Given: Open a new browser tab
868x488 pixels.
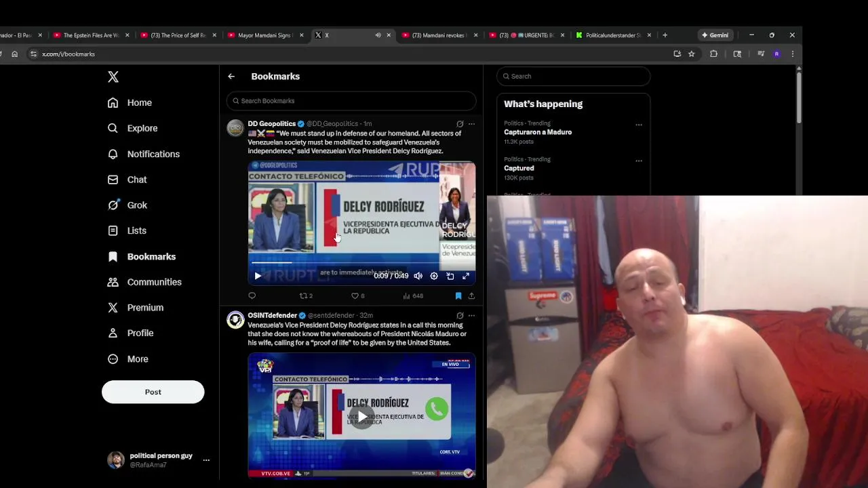Looking at the screenshot, I should point(665,35).
